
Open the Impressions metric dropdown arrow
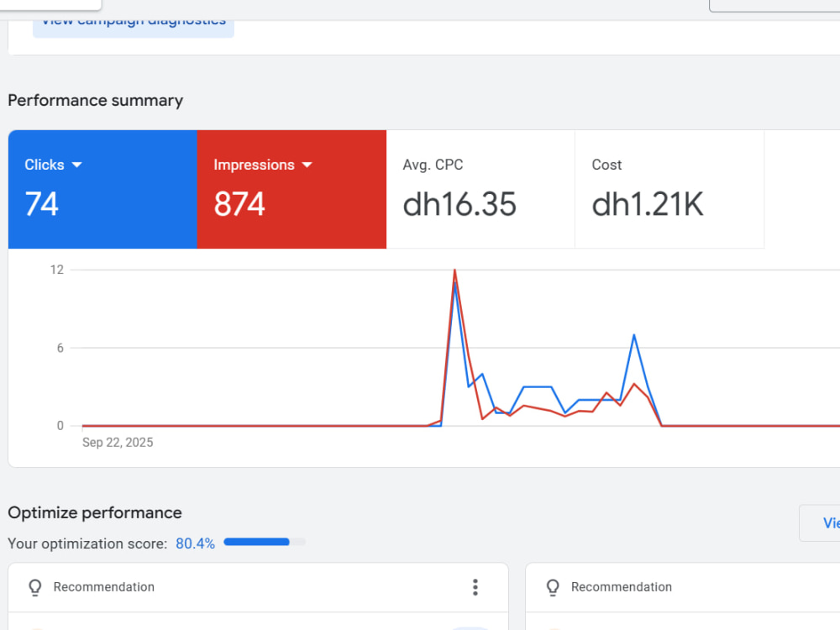pyautogui.click(x=307, y=165)
